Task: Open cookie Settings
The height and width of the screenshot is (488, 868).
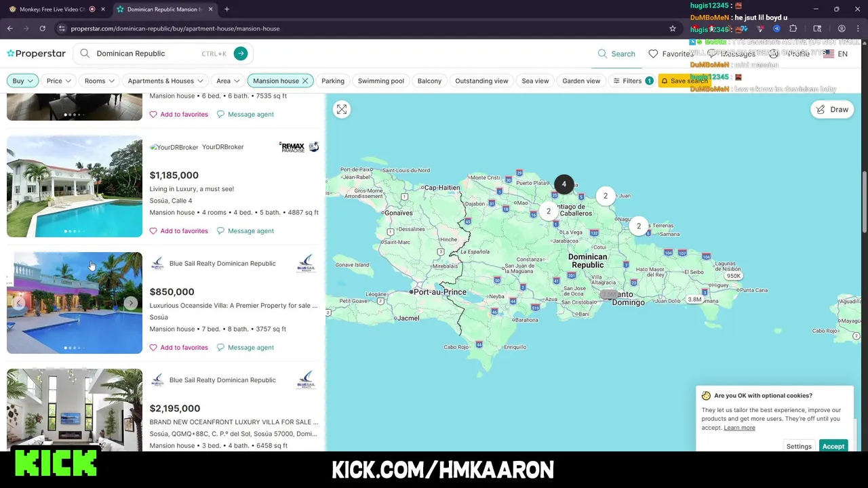Action: pyautogui.click(x=799, y=446)
